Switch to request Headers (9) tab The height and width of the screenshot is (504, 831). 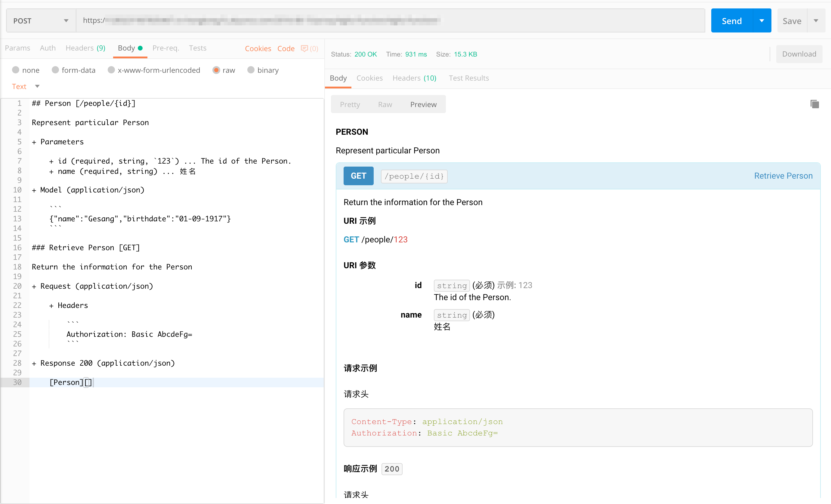[x=85, y=48]
